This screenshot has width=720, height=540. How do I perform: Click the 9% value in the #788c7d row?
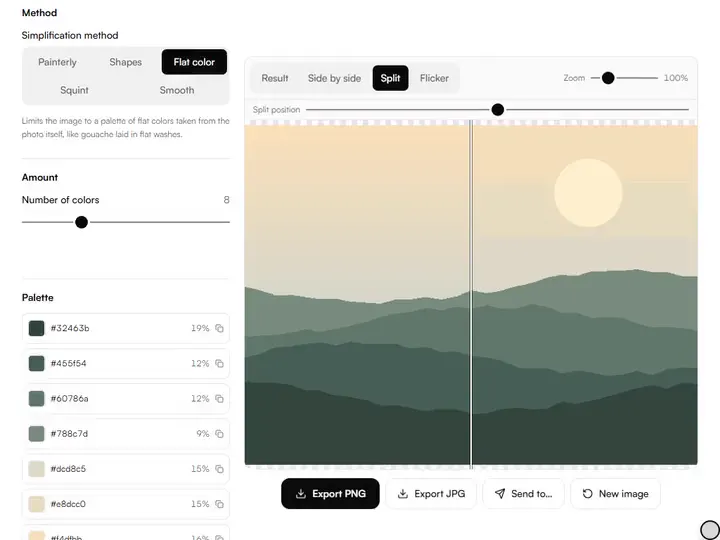pos(202,434)
